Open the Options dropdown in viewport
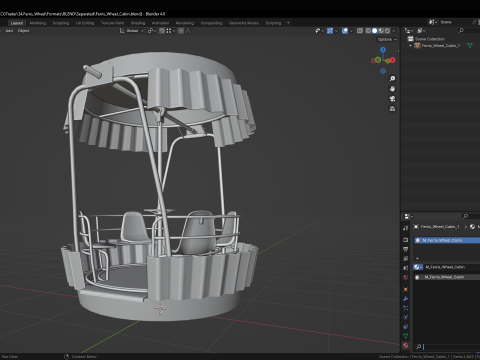480x360 pixels. [x=387, y=39]
